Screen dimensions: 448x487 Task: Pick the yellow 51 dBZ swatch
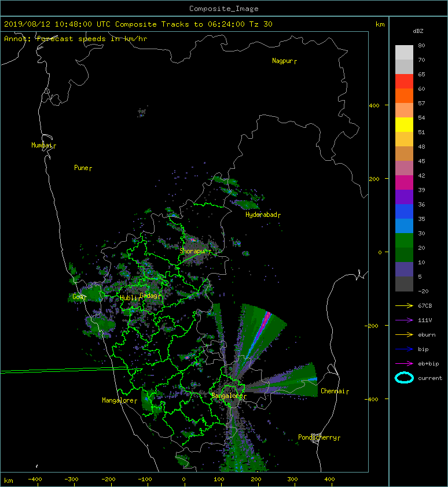pyautogui.click(x=404, y=124)
